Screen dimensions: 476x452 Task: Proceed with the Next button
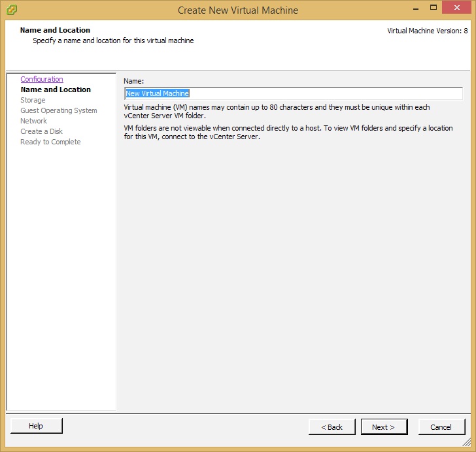point(384,427)
